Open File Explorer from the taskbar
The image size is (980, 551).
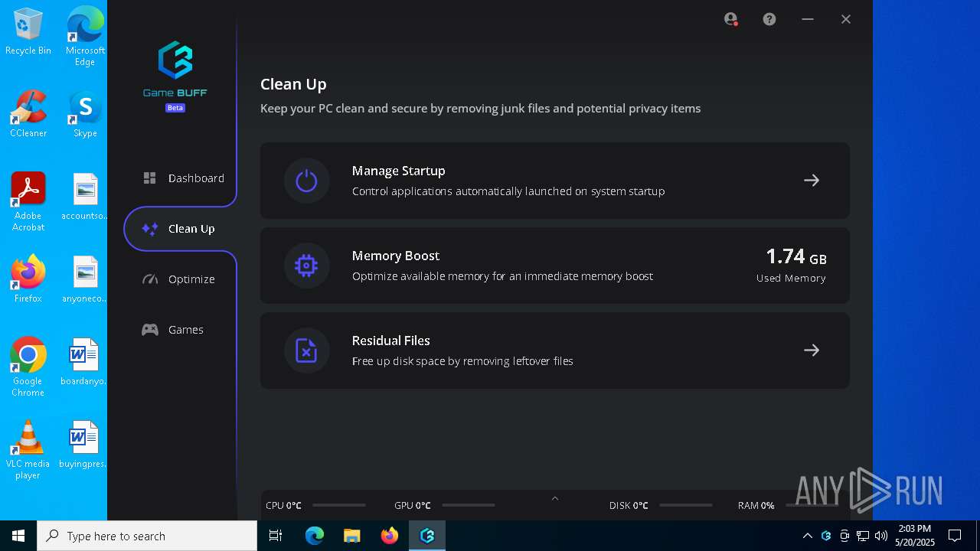coord(351,536)
